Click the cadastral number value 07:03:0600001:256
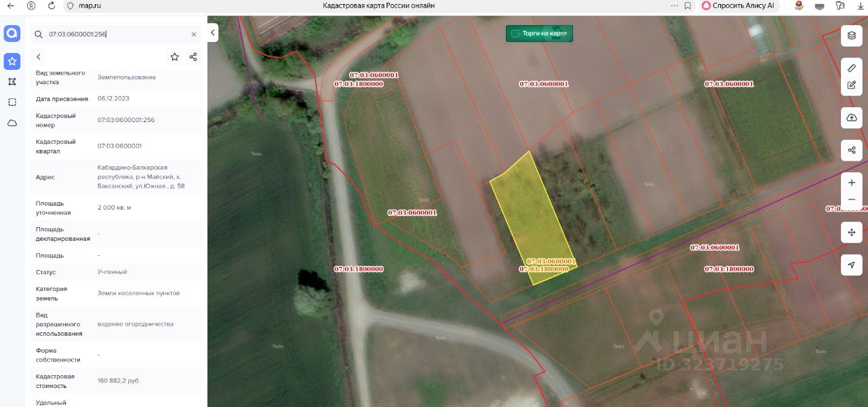This screenshot has width=868, height=407. pyautogui.click(x=126, y=120)
